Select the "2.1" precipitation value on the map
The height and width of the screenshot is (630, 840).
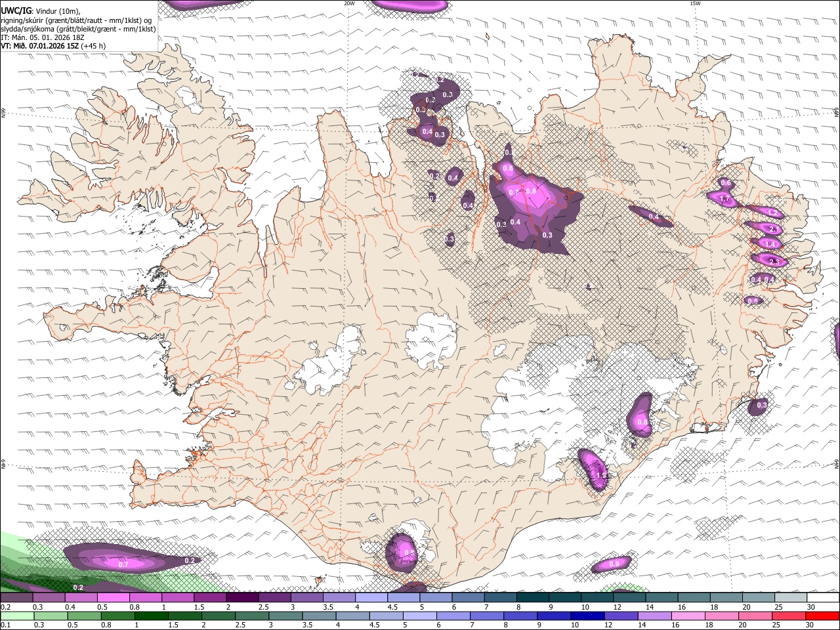coord(773,230)
